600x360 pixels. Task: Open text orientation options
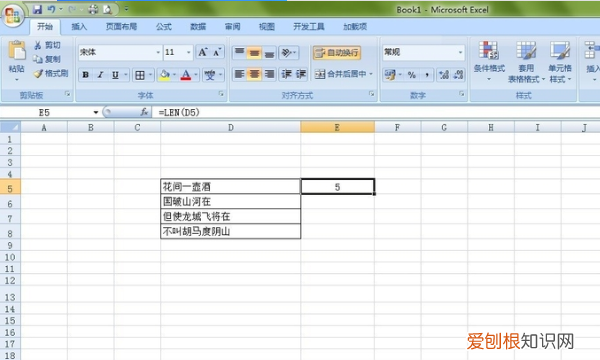pyautogui.click(x=289, y=52)
